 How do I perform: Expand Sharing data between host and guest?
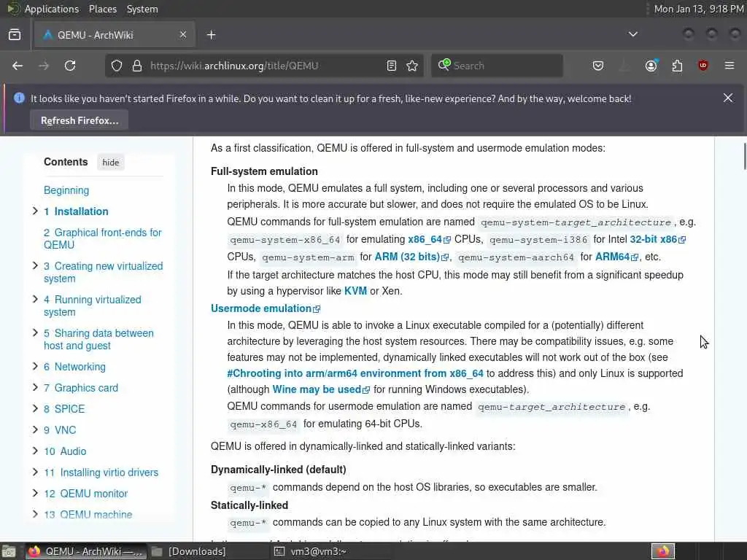tap(35, 332)
